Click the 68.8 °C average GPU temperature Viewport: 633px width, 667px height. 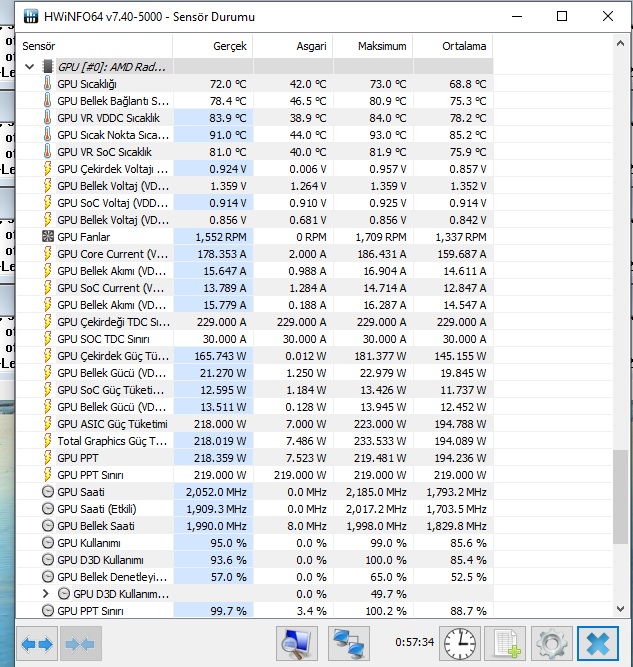tap(468, 84)
